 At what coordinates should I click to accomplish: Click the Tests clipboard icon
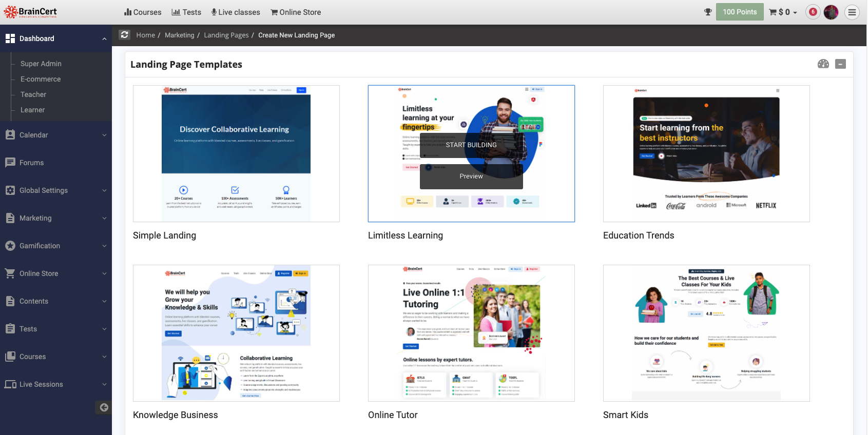(10, 329)
